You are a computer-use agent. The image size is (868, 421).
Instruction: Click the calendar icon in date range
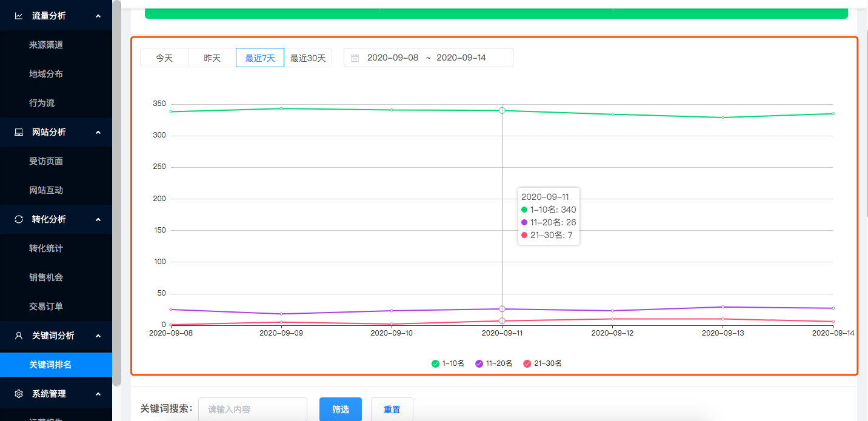355,58
